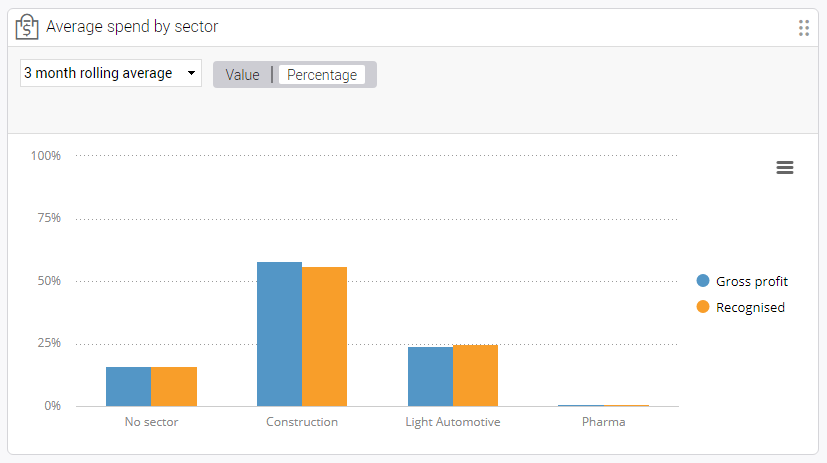This screenshot has height=463, width=827.
Task: Click the shopping bag dollar icon
Action: (27, 27)
